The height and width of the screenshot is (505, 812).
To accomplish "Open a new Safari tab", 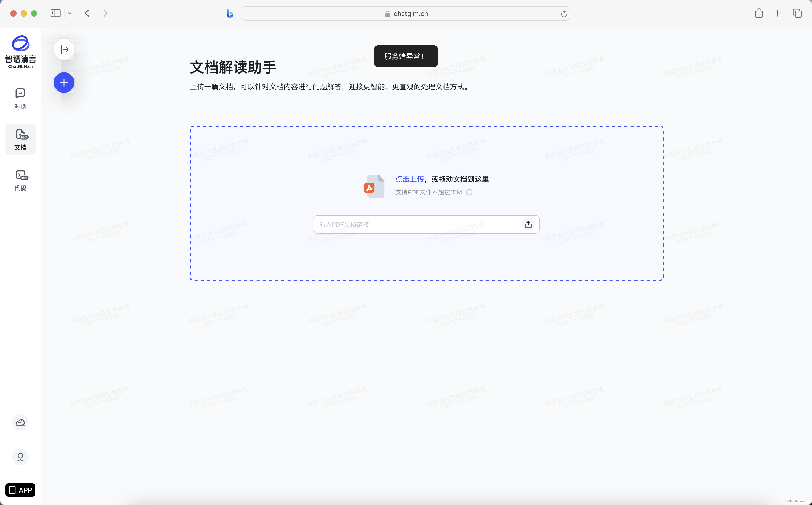I will (778, 13).
